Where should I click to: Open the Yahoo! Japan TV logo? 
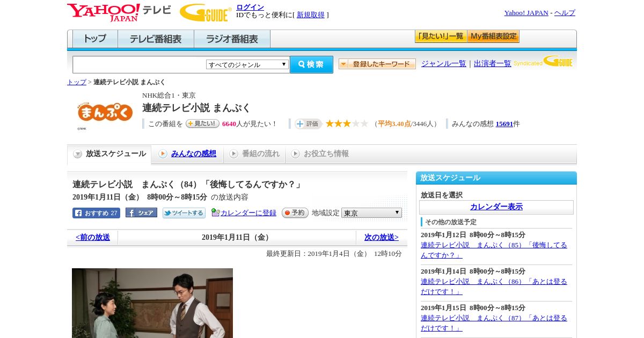coord(119,12)
